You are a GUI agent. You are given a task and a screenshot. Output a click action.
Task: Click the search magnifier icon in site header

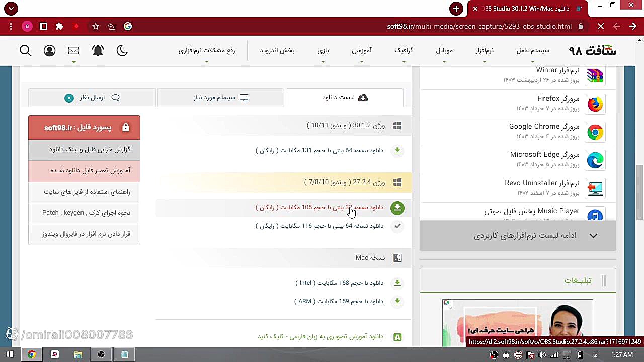click(26, 50)
